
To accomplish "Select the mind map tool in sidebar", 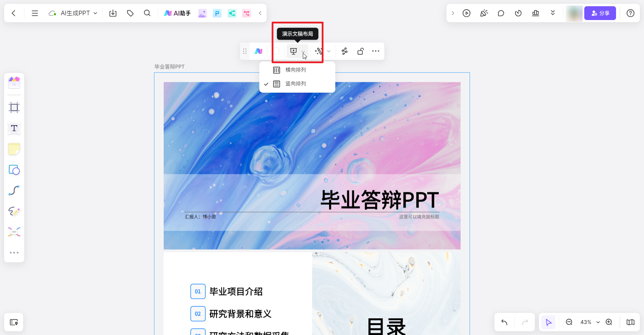I will [x=14, y=232].
